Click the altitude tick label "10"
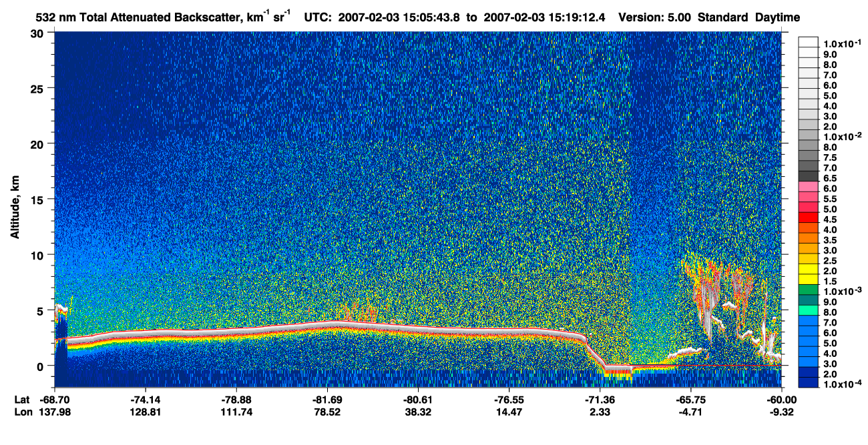Image resolution: width=868 pixels, height=445 pixels. pyautogui.click(x=39, y=255)
